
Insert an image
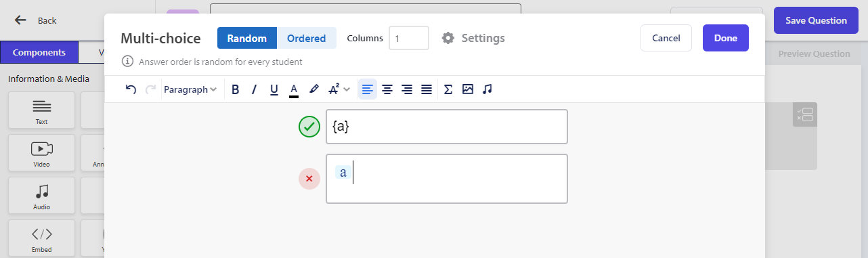(x=468, y=89)
